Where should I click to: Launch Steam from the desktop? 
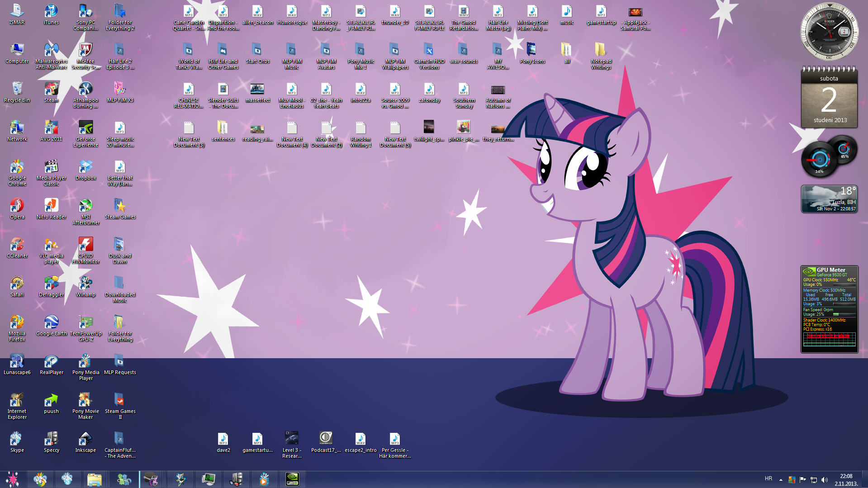pos(51,92)
